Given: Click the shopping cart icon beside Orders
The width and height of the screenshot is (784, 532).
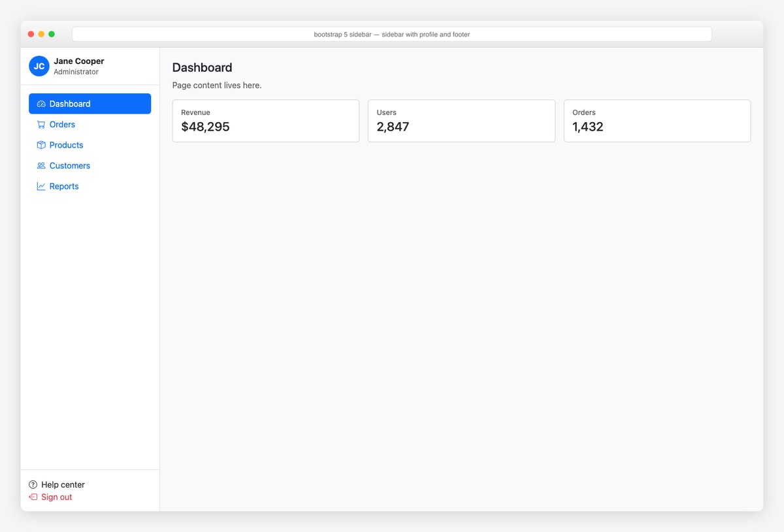Looking at the screenshot, I should click(41, 125).
